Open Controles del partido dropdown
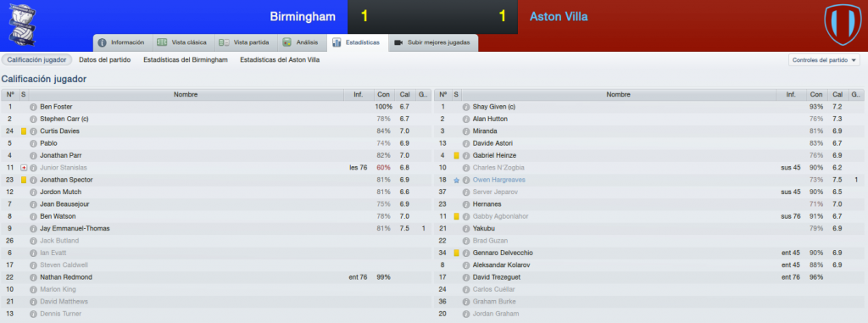Screen dimensions: 868x323 coord(824,60)
